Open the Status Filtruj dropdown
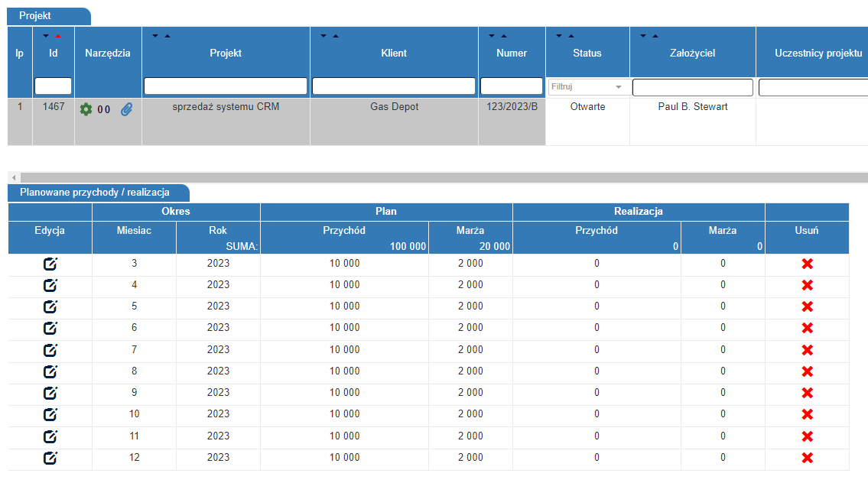The image size is (868, 483). 587,87
